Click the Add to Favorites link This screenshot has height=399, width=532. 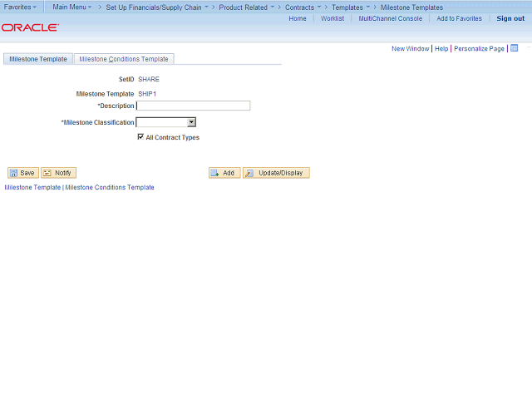(459, 18)
